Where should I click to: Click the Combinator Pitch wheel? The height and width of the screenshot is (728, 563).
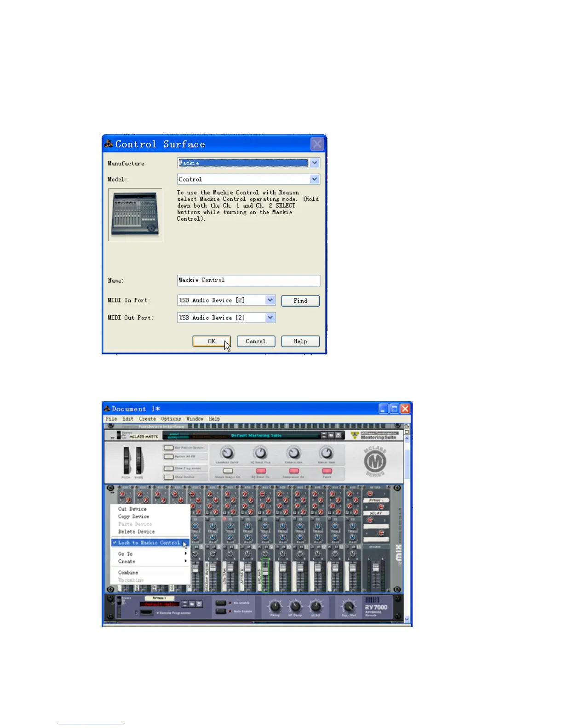coord(126,461)
